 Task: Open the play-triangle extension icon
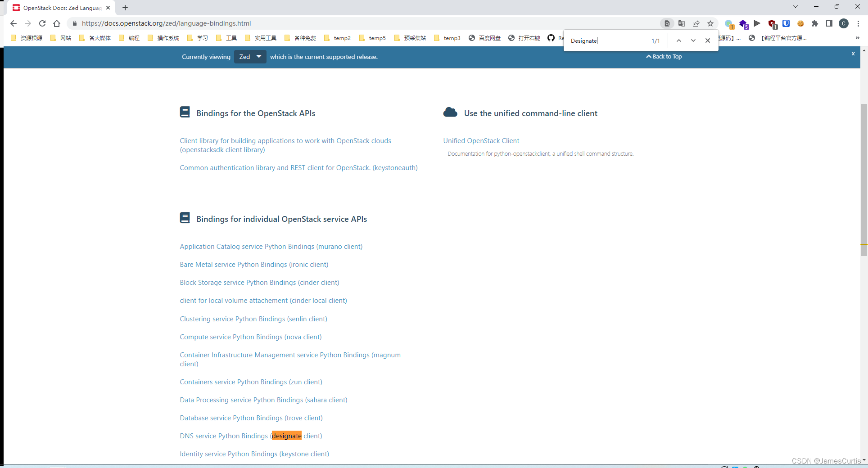(x=757, y=23)
